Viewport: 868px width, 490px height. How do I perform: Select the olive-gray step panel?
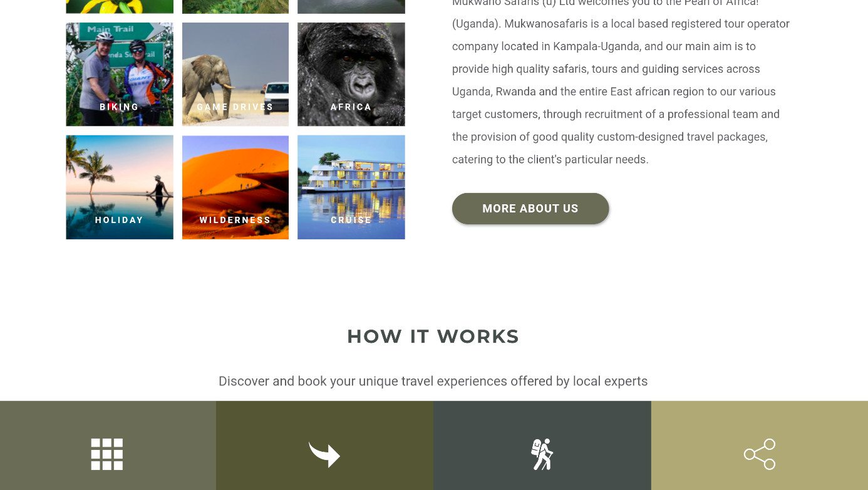click(108, 446)
